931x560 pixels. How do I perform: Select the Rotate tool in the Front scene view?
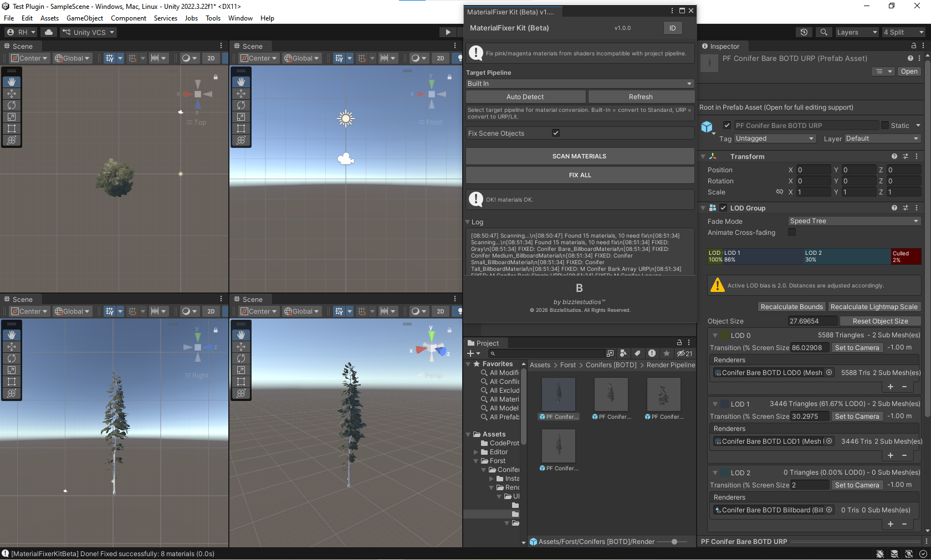pyautogui.click(x=241, y=105)
